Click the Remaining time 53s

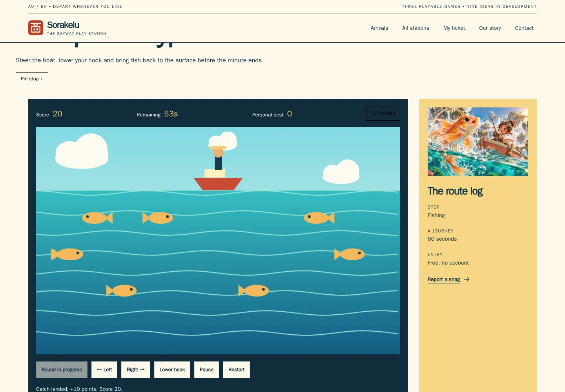click(x=171, y=114)
